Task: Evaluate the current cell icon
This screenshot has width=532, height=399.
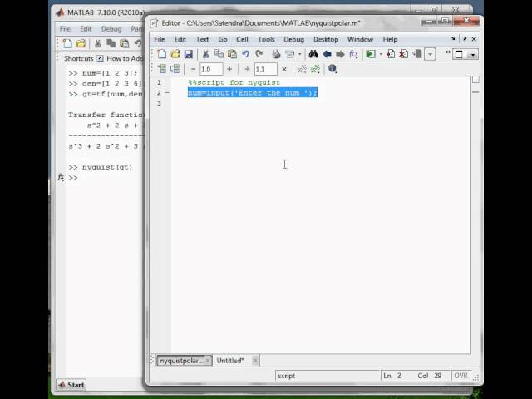Action: 162,69
